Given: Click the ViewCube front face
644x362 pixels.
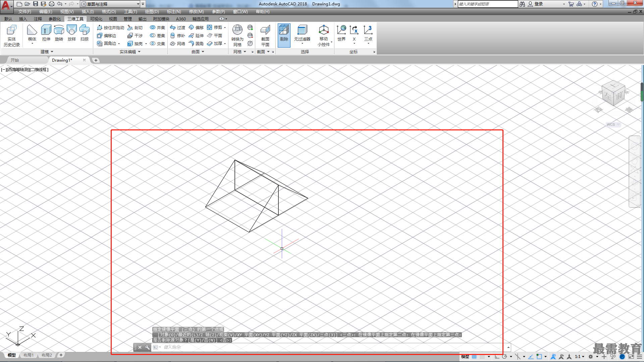Looking at the screenshot, I should pos(619,96).
